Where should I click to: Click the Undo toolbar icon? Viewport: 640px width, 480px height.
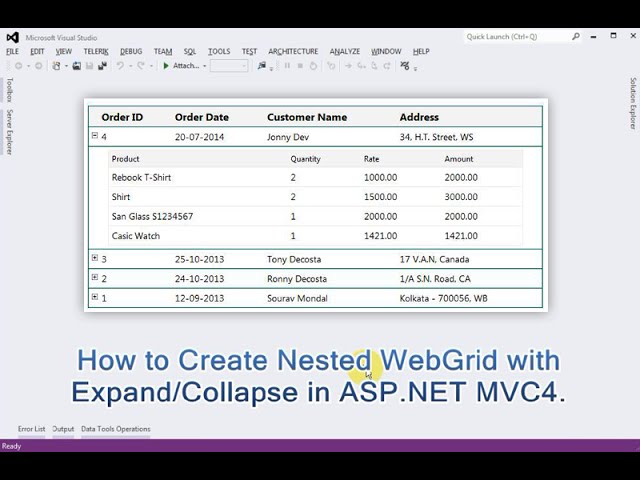coord(120,66)
